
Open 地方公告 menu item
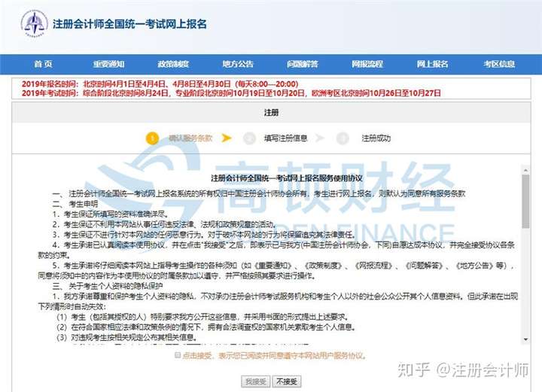pos(238,64)
